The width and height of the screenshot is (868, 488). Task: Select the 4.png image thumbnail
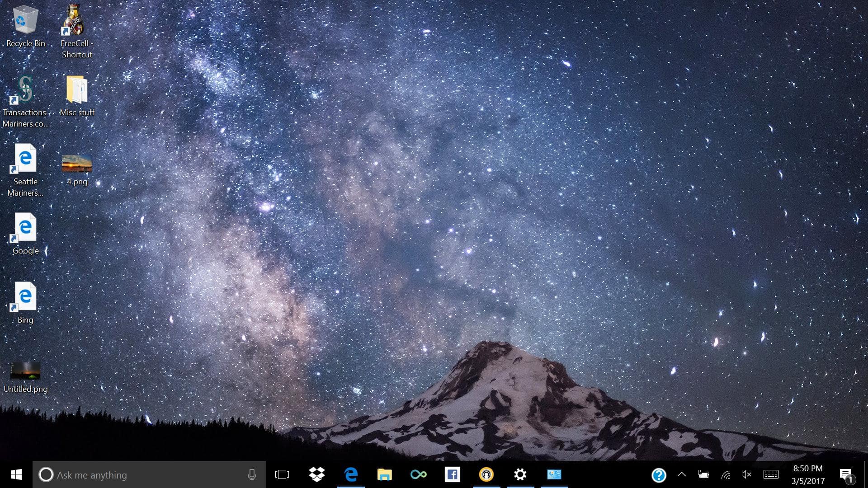[77, 164]
